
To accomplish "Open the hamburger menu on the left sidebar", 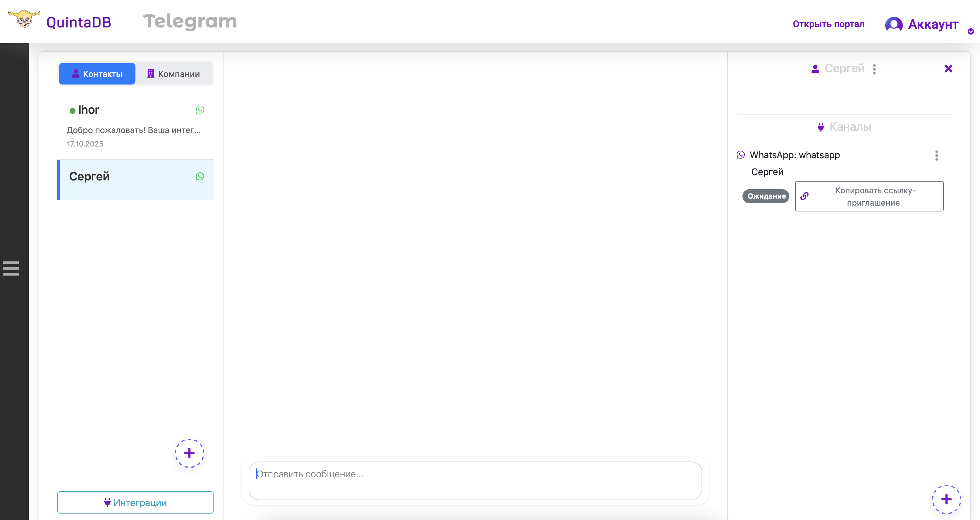I will 11,268.
